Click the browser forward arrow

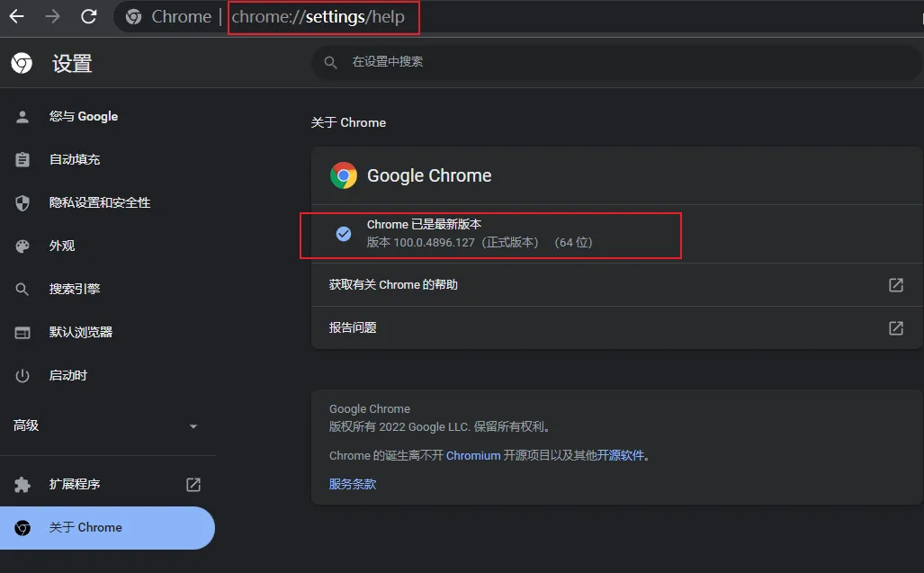52,16
